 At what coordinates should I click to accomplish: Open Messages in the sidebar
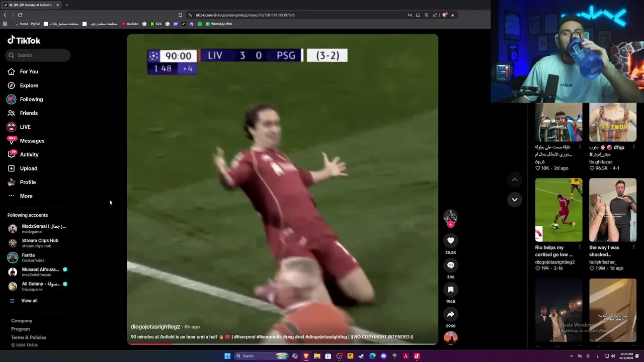[26, 141]
